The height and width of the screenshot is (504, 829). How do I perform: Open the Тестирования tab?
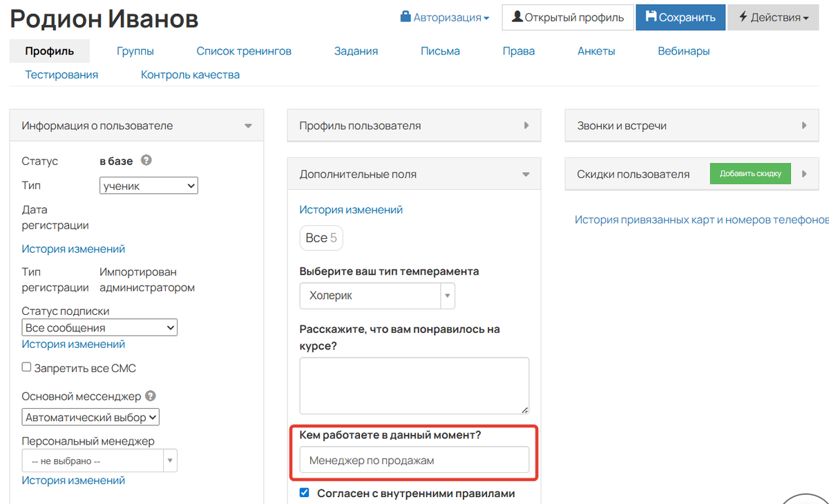[x=61, y=74]
